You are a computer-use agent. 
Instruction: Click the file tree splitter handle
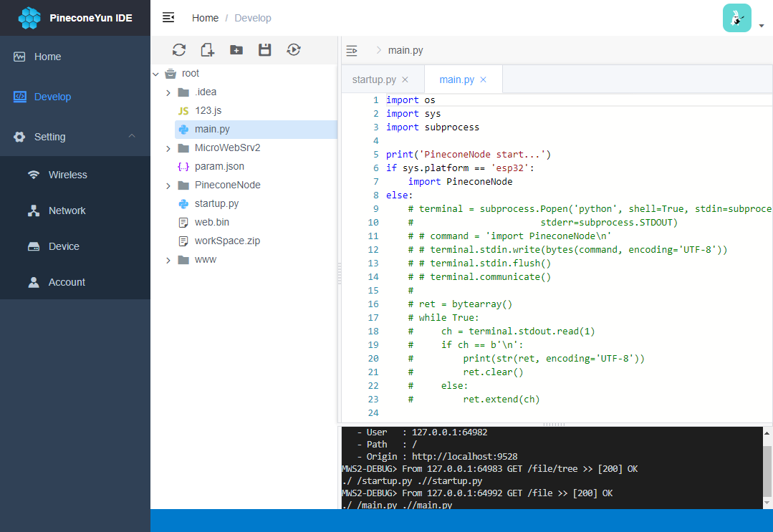click(x=339, y=274)
